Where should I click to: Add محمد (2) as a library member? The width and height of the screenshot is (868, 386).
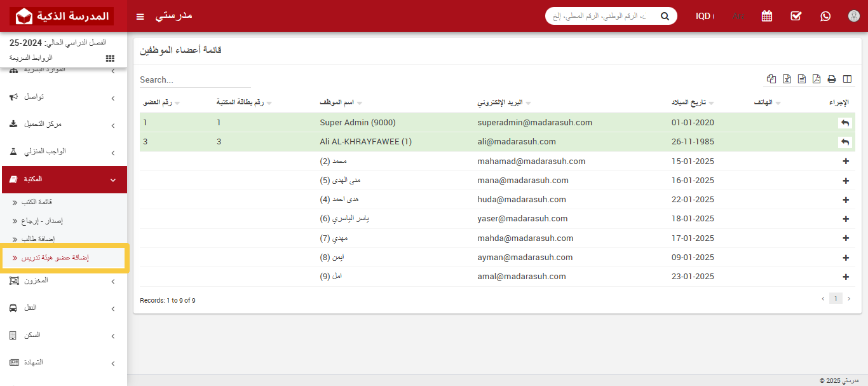coord(845,162)
